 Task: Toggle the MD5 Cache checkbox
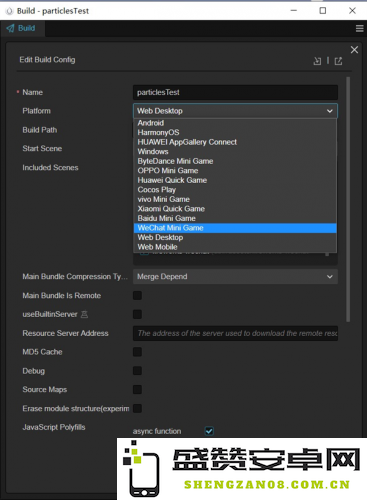(137, 352)
